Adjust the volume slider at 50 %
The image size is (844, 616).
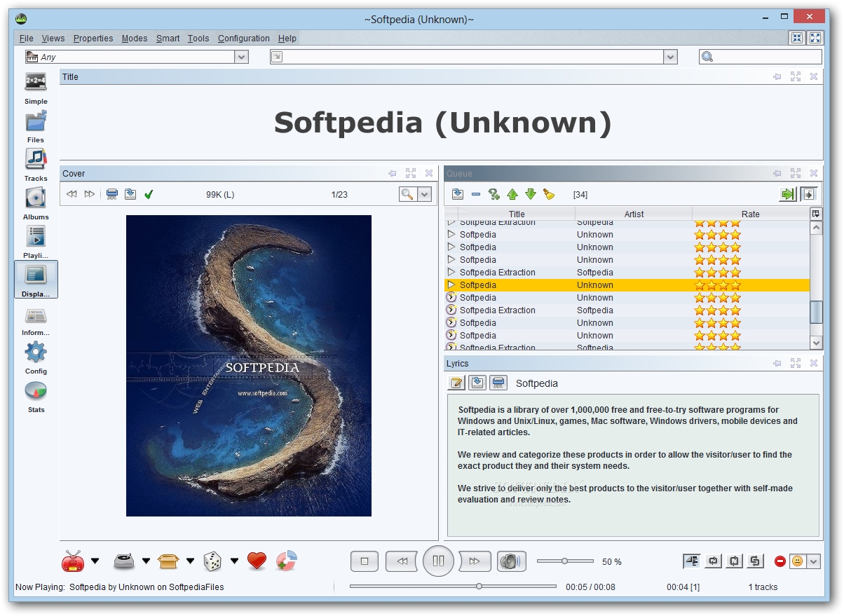click(x=565, y=561)
